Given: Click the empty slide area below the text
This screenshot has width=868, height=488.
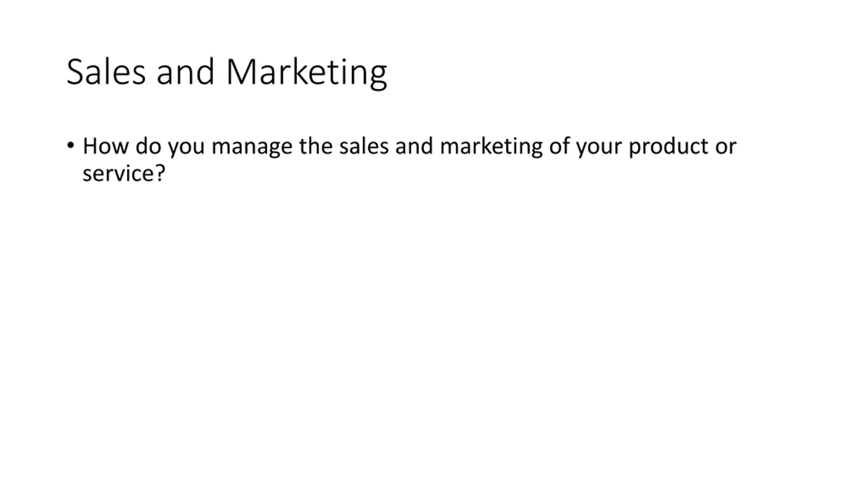Looking at the screenshot, I should point(434,322).
